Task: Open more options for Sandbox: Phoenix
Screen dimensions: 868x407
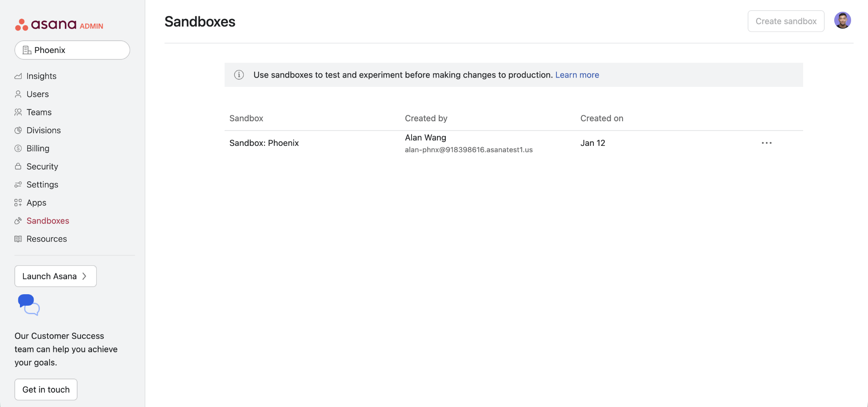Action: [766, 143]
